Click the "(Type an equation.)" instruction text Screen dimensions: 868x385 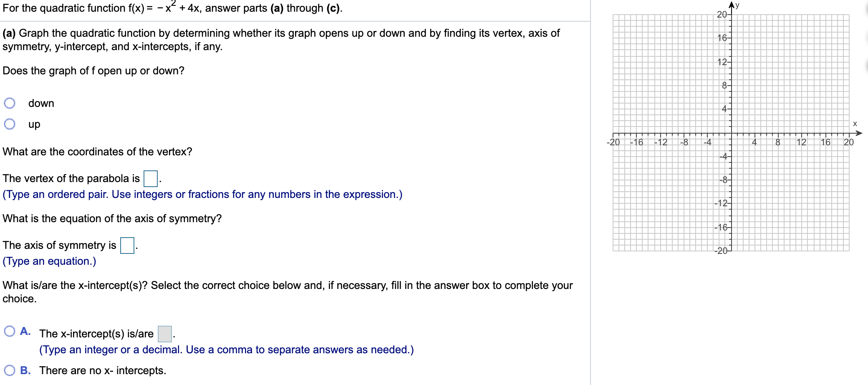(49, 261)
